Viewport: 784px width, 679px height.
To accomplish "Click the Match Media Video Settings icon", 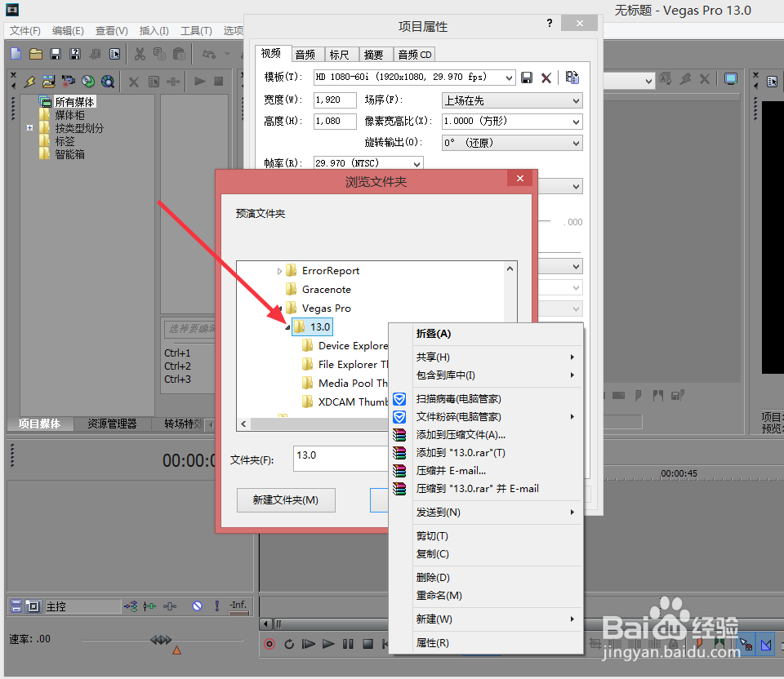I will pyautogui.click(x=572, y=78).
